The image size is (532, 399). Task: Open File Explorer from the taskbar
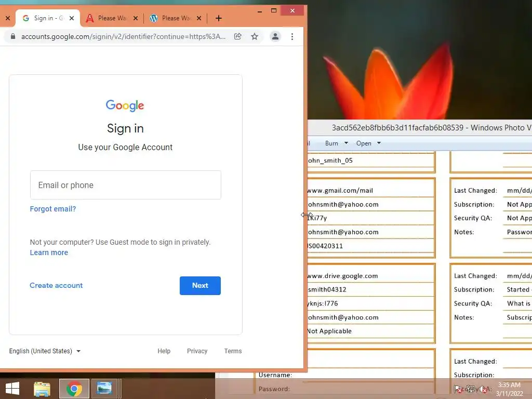click(x=42, y=389)
